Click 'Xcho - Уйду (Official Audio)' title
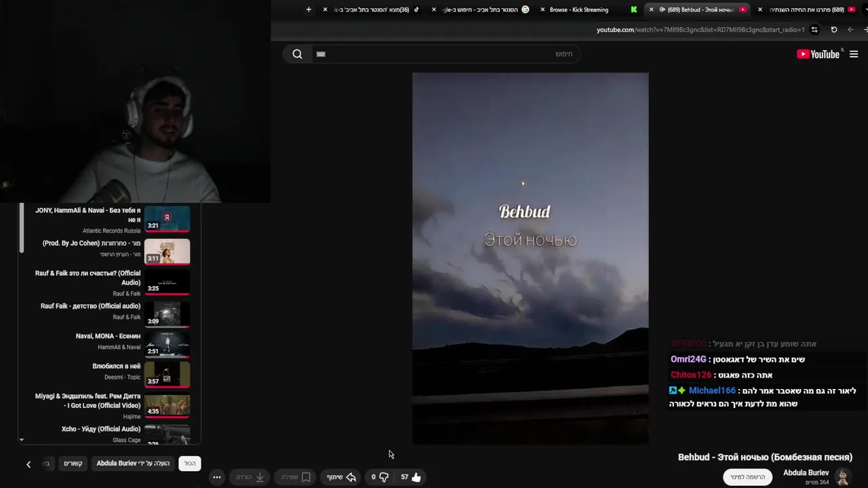The width and height of the screenshot is (868, 488). [x=101, y=429]
